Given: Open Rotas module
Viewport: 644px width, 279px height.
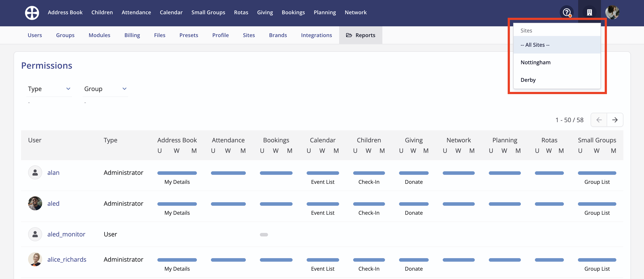Looking at the screenshot, I should click(x=241, y=12).
